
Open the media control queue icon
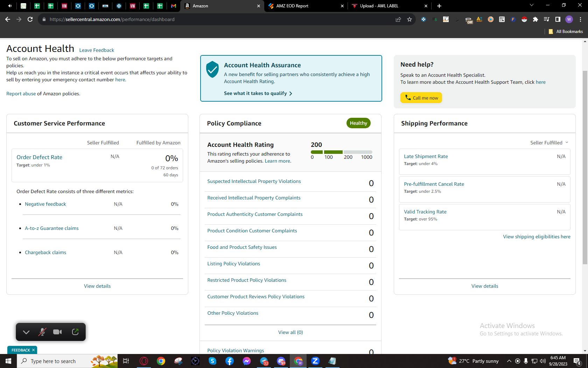(x=546, y=19)
